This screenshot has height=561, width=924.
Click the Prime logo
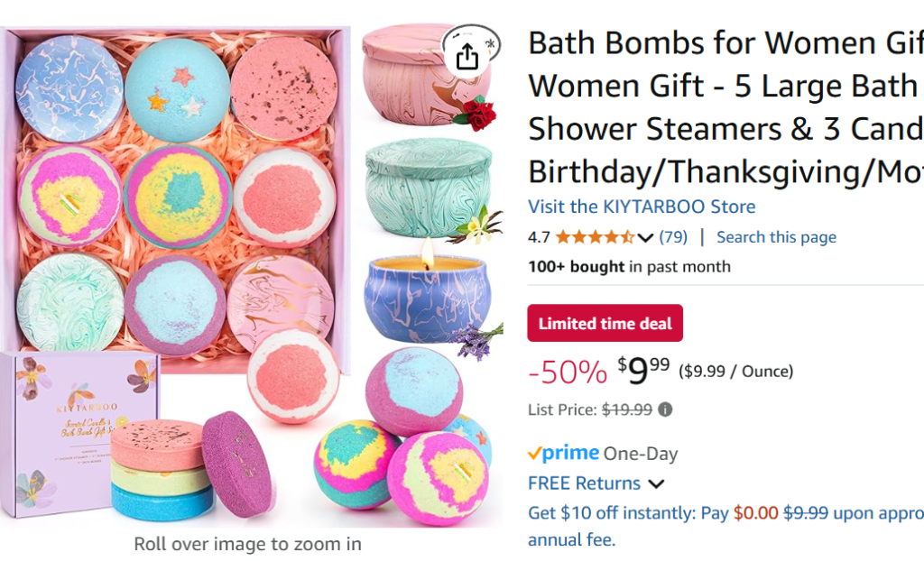[x=564, y=454]
